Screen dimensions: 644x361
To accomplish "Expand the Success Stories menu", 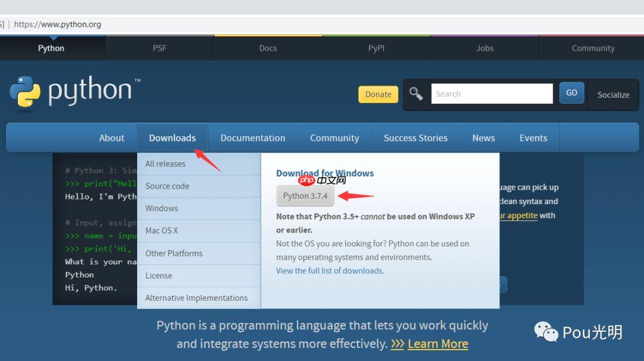I will point(416,138).
